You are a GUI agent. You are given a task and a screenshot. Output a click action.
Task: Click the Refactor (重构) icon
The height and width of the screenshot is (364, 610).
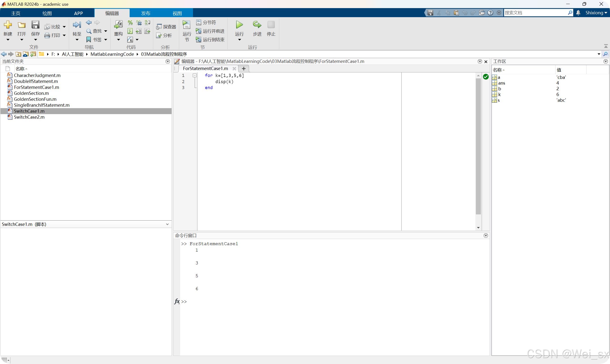click(x=118, y=25)
